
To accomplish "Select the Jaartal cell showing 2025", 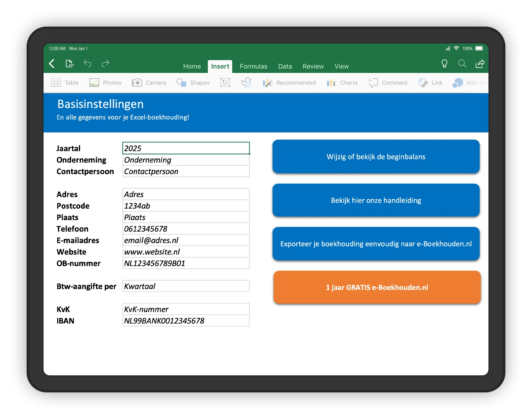I will point(185,148).
